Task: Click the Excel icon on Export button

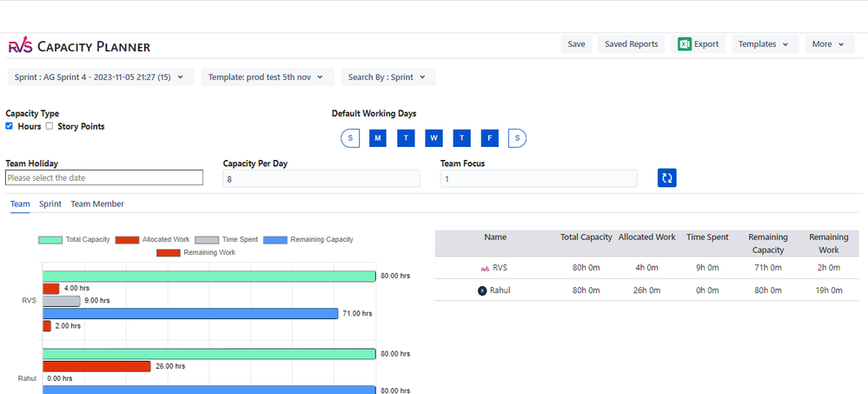Action: pos(686,43)
